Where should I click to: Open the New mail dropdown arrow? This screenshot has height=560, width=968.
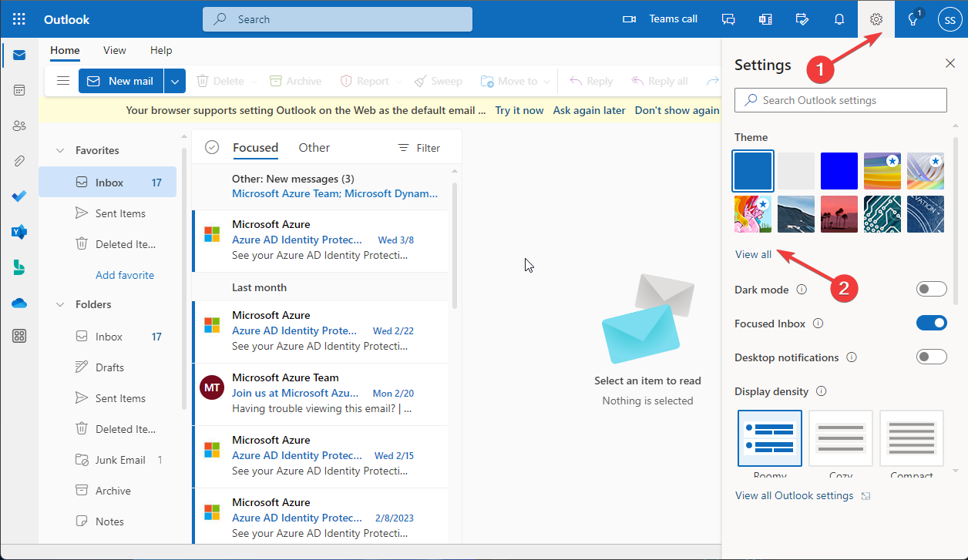click(x=175, y=81)
